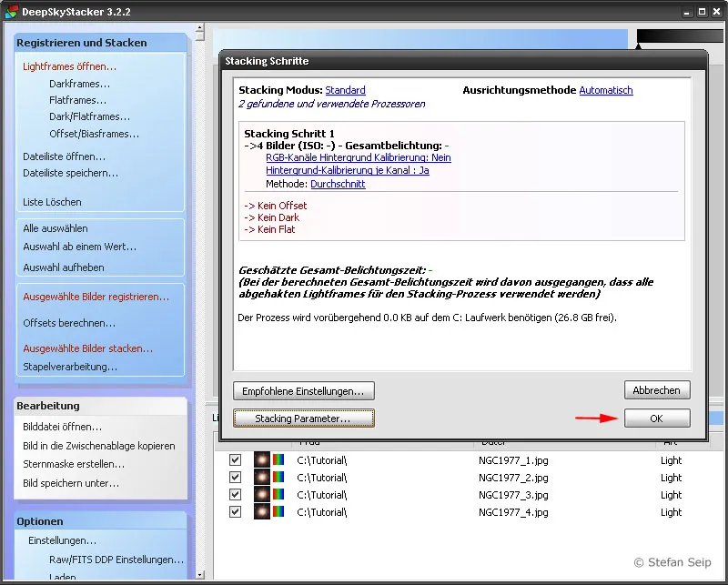The height and width of the screenshot is (585, 728).
Task: Click the star thumbnail of NGC1977_4.jpg
Action: tap(262, 511)
